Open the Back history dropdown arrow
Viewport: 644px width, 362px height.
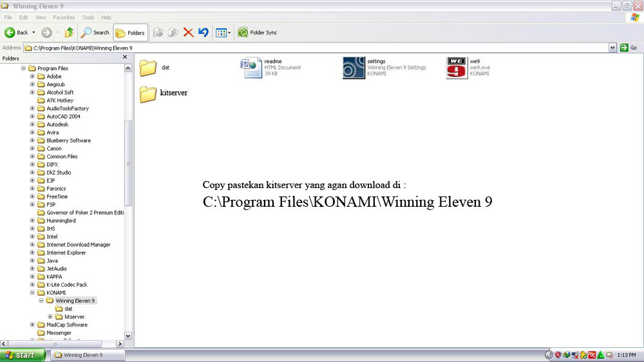33,32
